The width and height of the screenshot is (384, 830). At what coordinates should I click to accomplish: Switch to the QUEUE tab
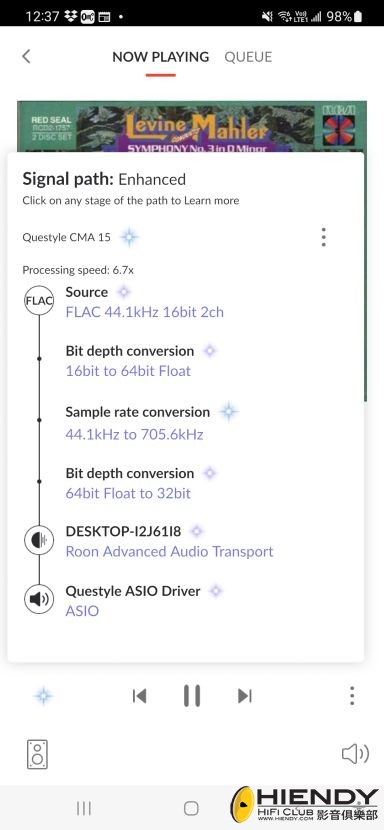point(248,57)
